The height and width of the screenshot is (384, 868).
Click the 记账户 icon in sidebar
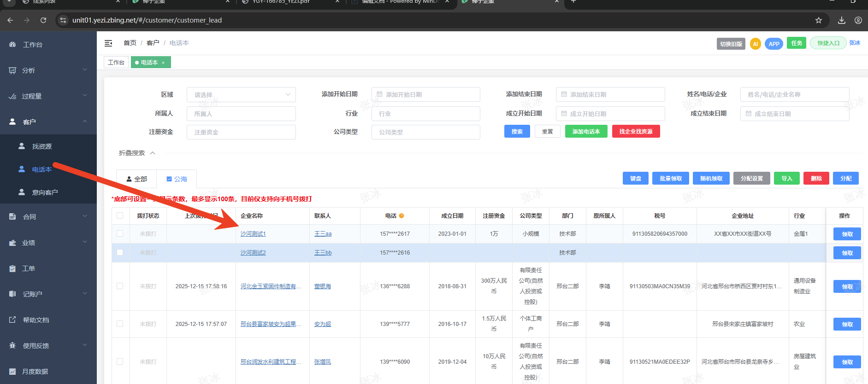12,294
